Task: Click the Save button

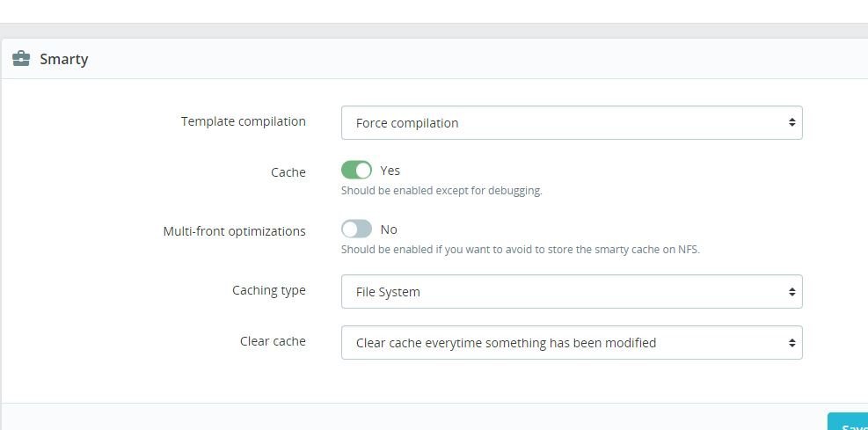Action: [x=849, y=423]
